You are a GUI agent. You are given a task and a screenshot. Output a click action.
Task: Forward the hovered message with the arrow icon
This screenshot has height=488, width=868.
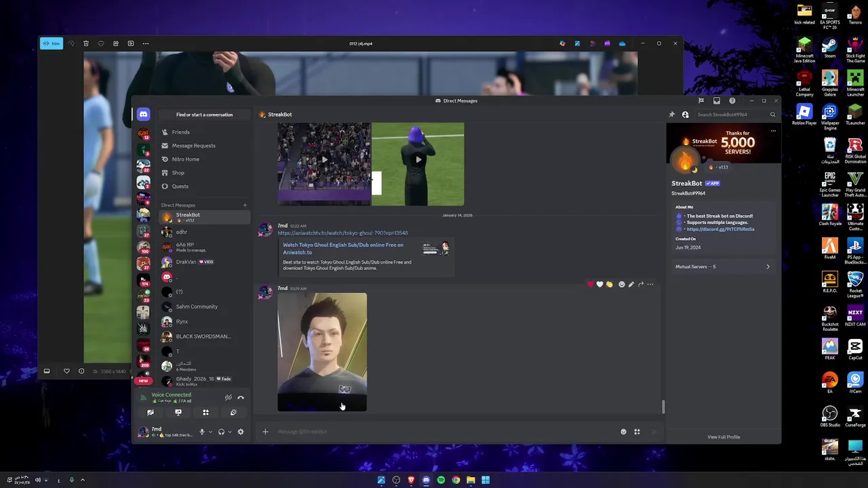tap(641, 285)
